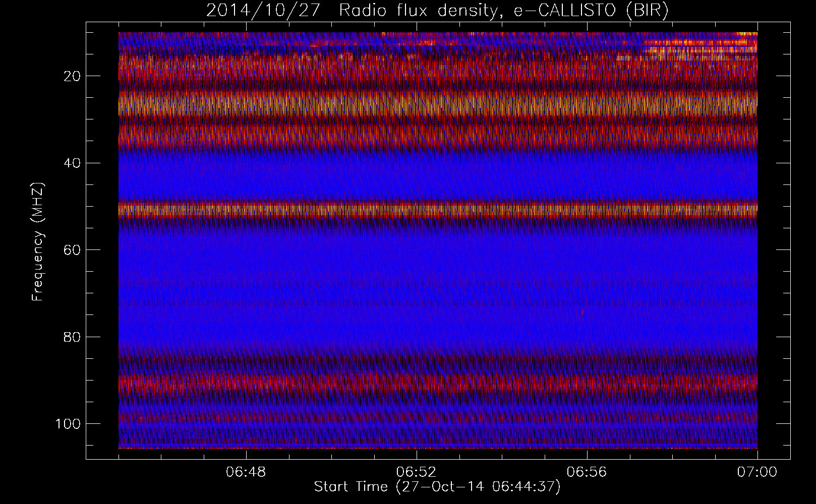
Task: Click the '60' frequency tick label
Action: pyautogui.click(x=73, y=250)
